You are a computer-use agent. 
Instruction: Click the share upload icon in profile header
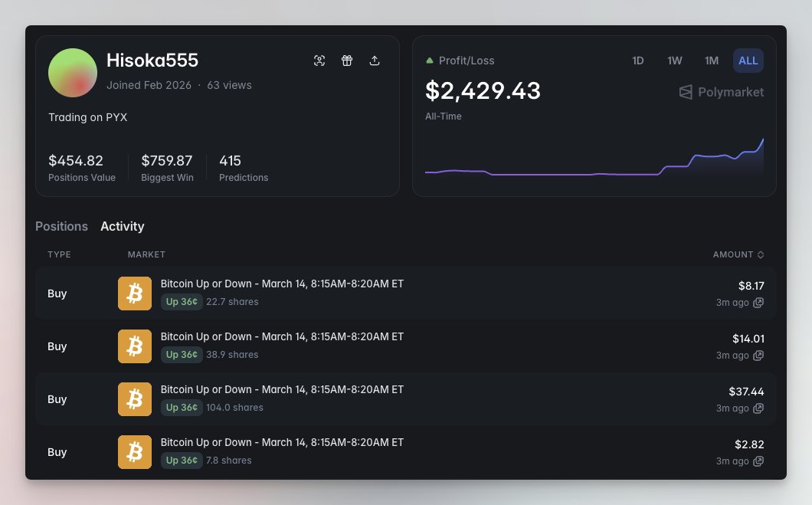pyautogui.click(x=375, y=61)
